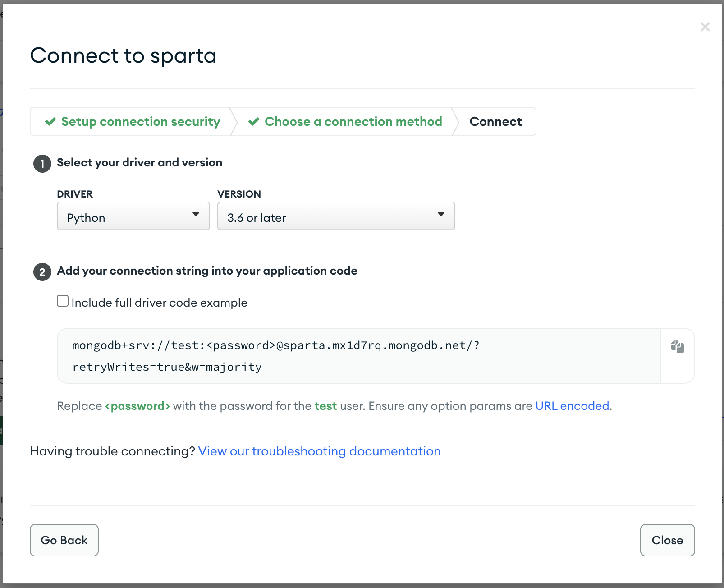
Task: Select the Connect step tab
Action: point(496,122)
